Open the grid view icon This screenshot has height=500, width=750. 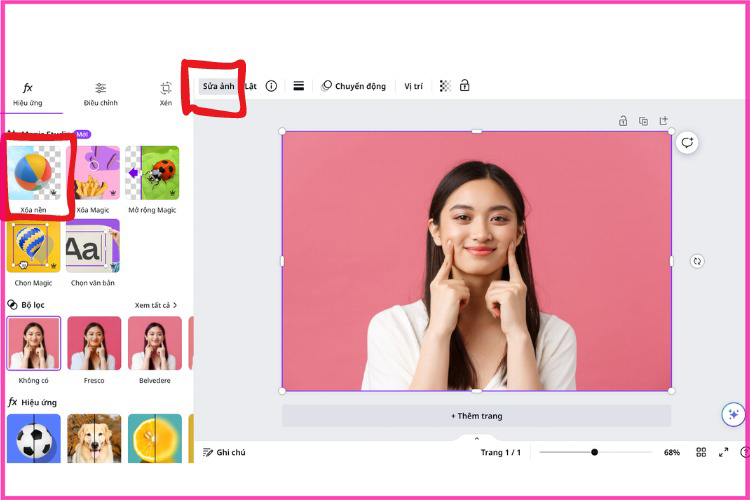pos(701,452)
